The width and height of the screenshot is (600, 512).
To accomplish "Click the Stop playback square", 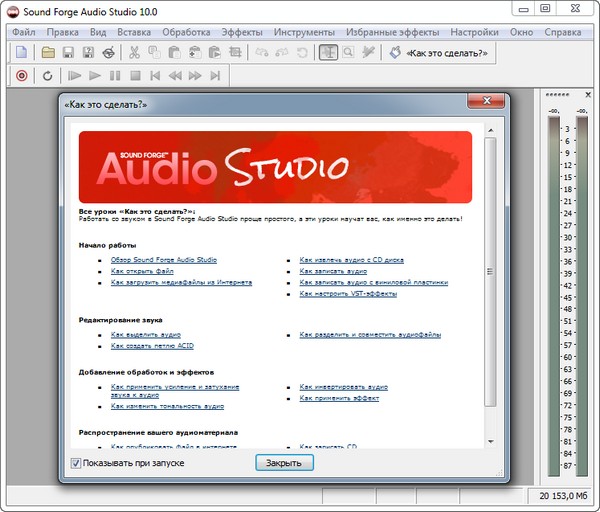I will coord(135,75).
